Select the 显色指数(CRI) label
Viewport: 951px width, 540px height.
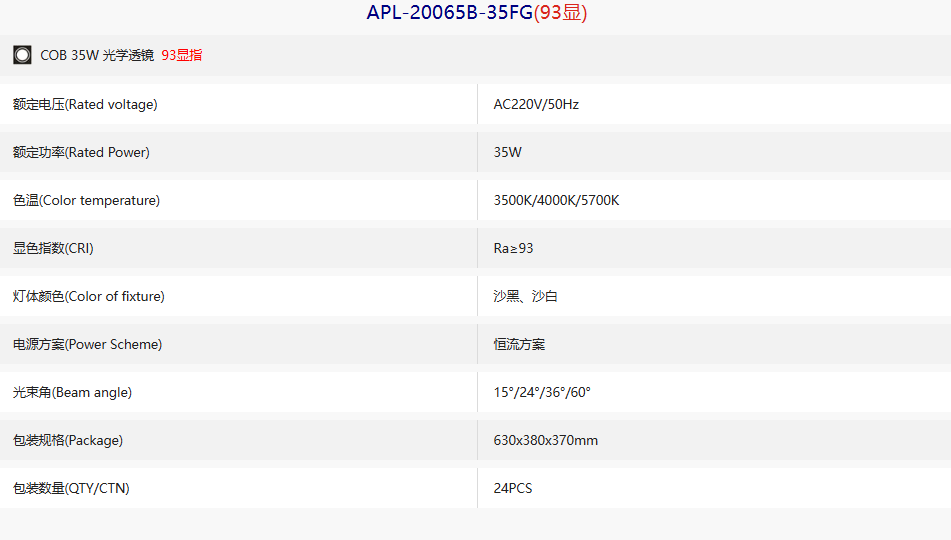53,248
